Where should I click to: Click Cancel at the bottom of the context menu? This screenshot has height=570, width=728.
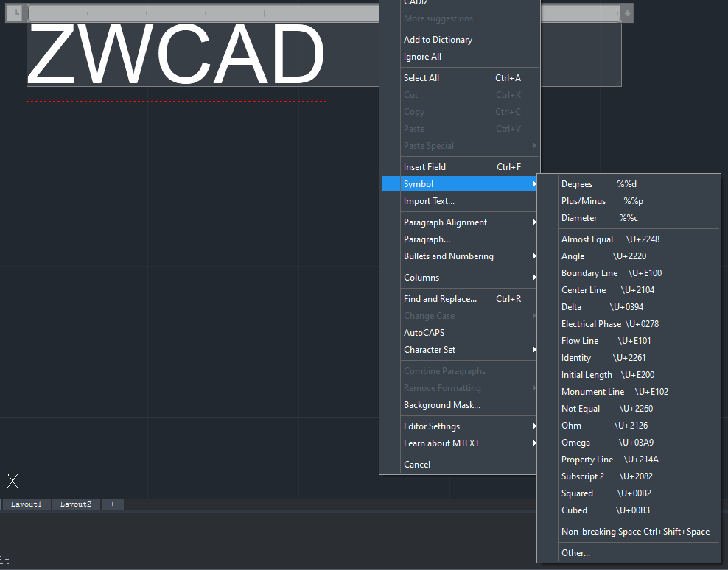click(460, 465)
